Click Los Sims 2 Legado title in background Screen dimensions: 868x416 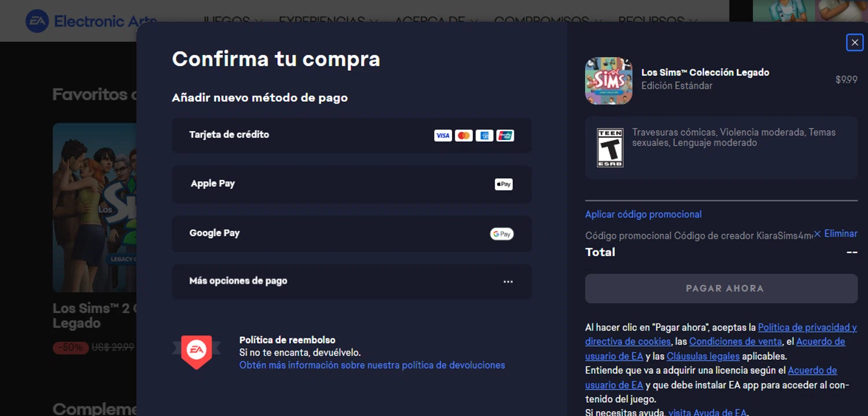tap(94, 316)
